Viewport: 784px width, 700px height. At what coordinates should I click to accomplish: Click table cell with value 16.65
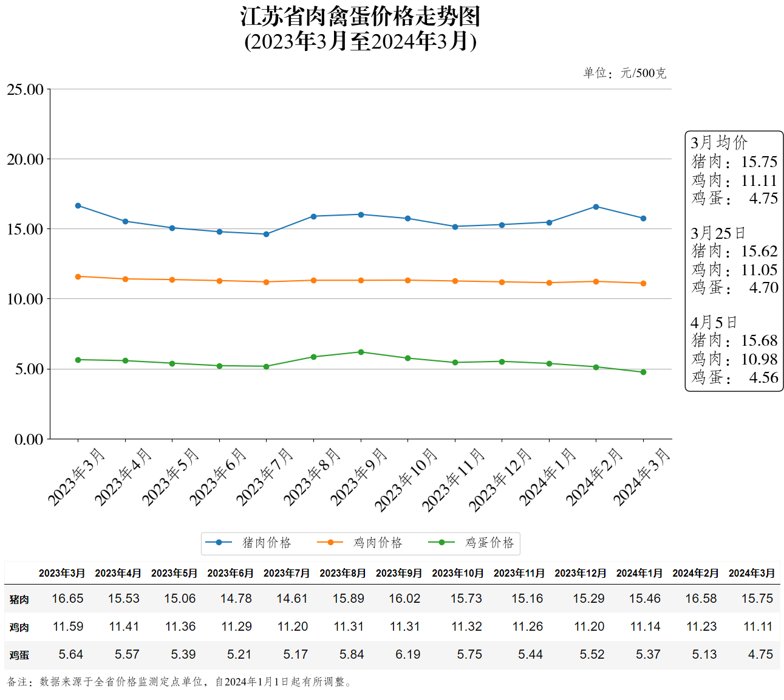tap(67, 599)
